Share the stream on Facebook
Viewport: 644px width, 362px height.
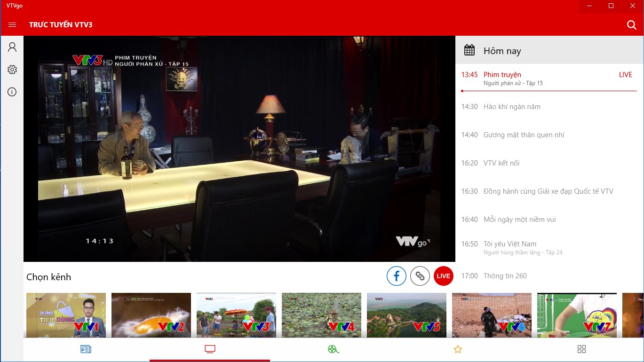[x=397, y=276]
